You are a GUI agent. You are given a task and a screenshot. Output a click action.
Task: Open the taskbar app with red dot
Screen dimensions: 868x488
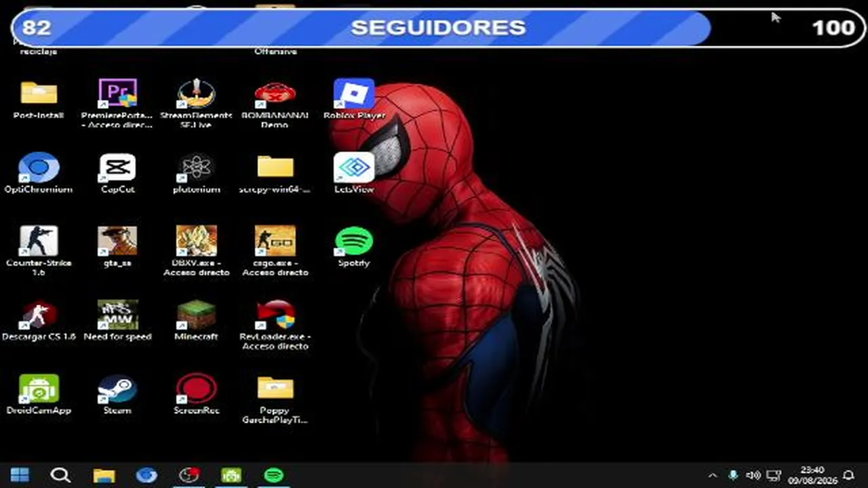[x=189, y=475]
